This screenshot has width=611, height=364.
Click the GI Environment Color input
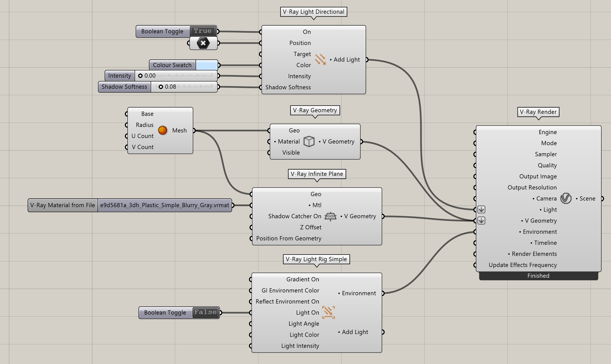pos(290,290)
